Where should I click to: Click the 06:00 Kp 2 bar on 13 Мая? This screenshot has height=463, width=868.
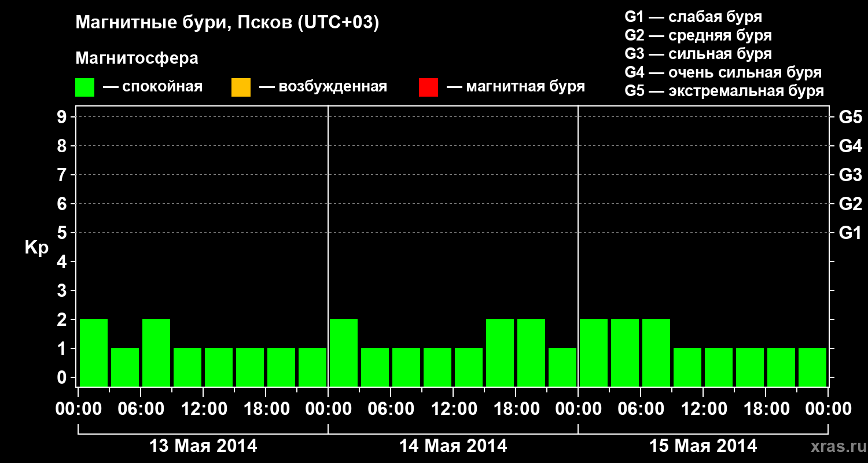[x=156, y=352]
